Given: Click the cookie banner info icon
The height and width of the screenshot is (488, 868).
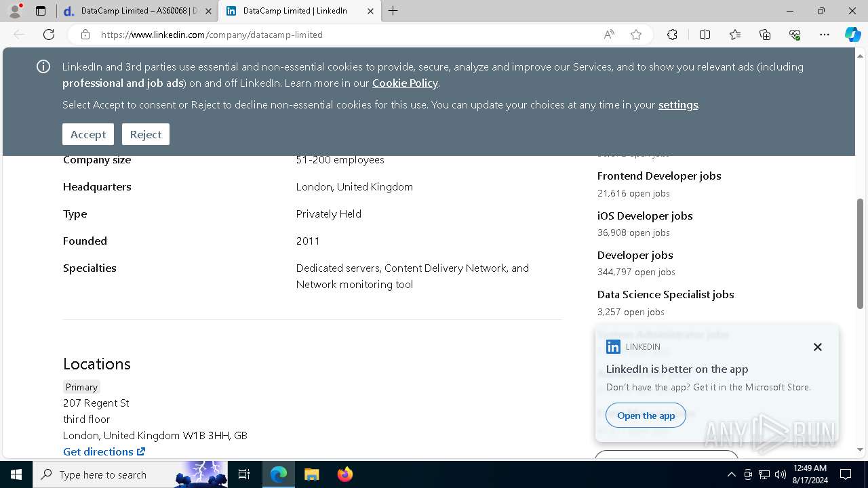Looking at the screenshot, I should click(x=43, y=66).
